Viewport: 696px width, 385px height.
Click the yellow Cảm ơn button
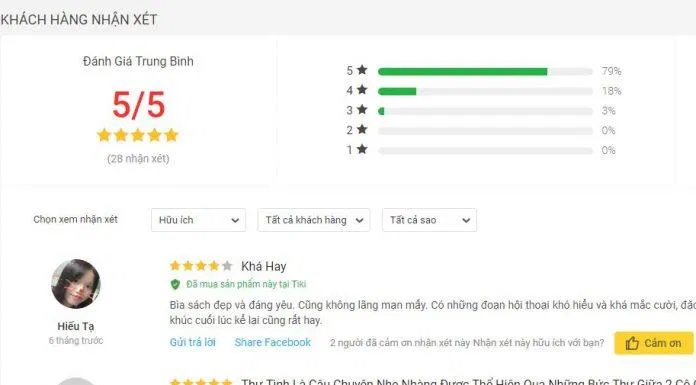(654, 343)
